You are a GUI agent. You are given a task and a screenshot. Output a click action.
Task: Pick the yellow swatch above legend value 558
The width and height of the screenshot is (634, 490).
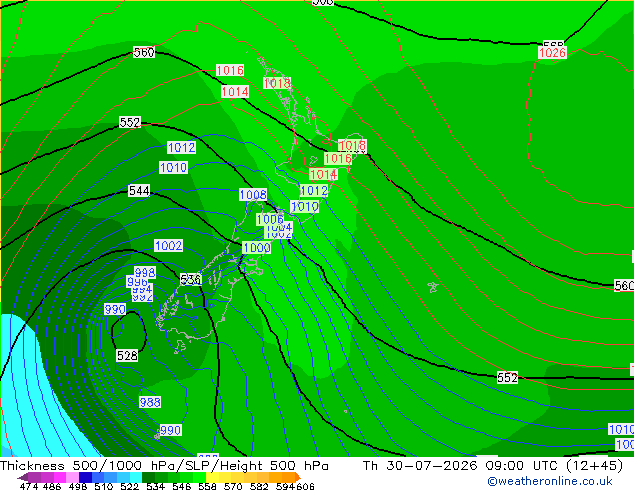(x=212, y=477)
